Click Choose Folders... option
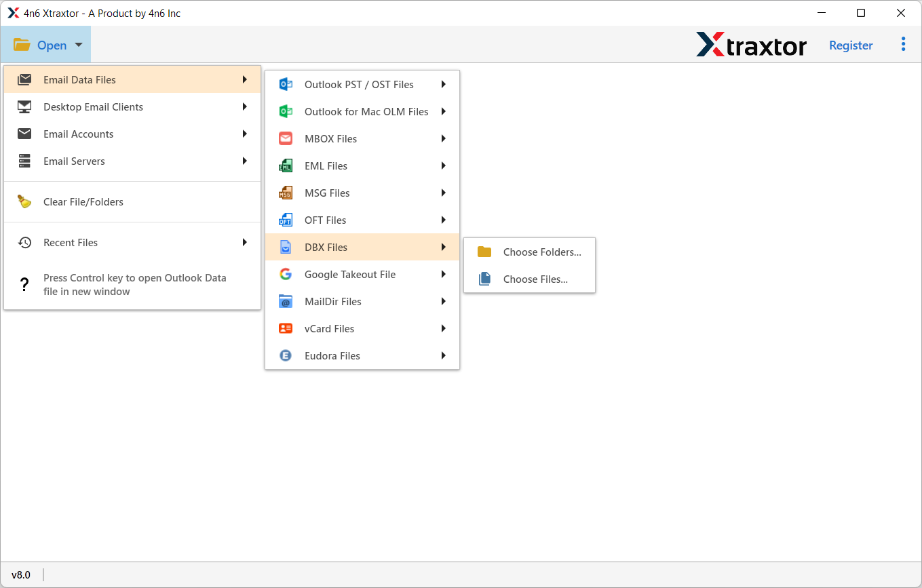The width and height of the screenshot is (922, 588). point(529,252)
